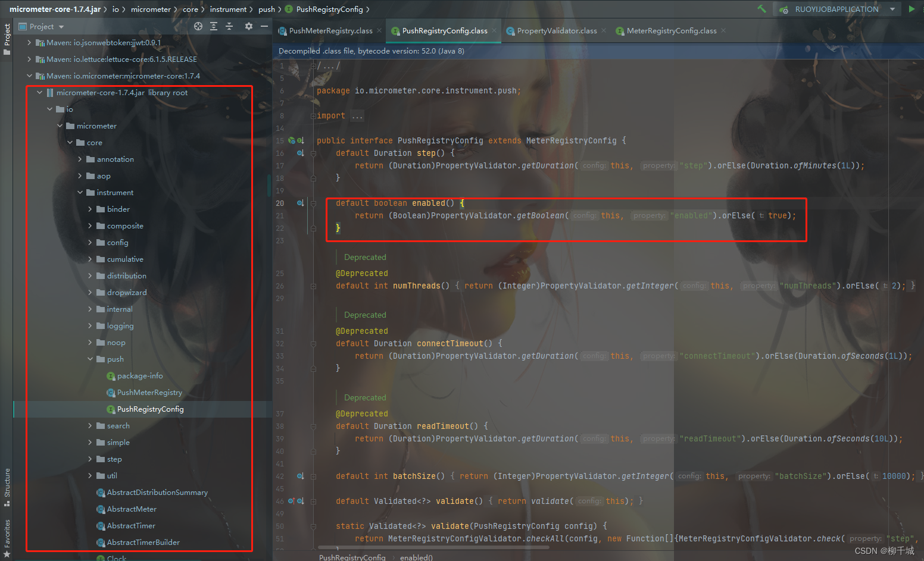The image size is (924, 561).
Task: Click the Run application green arrow
Action: (913, 9)
